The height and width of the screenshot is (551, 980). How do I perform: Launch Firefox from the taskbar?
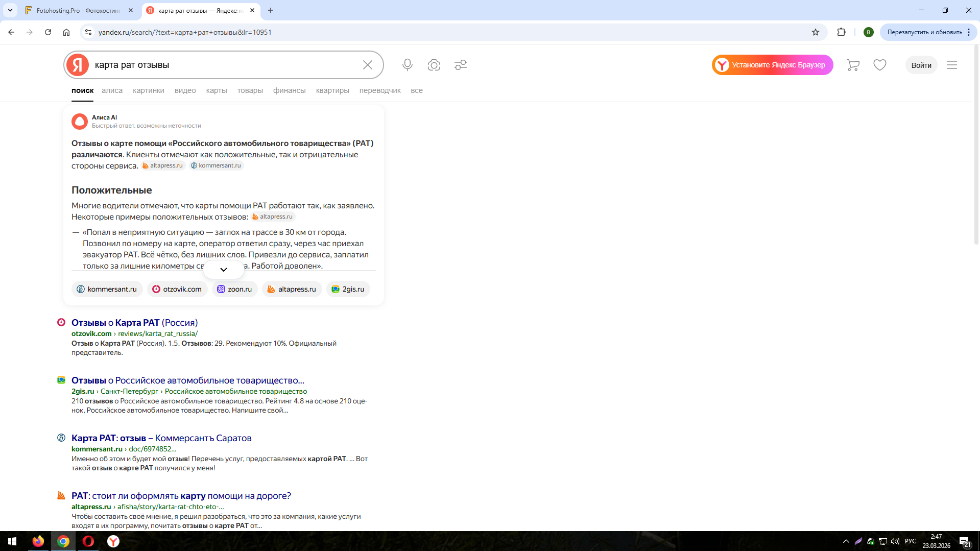tap(38, 541)
